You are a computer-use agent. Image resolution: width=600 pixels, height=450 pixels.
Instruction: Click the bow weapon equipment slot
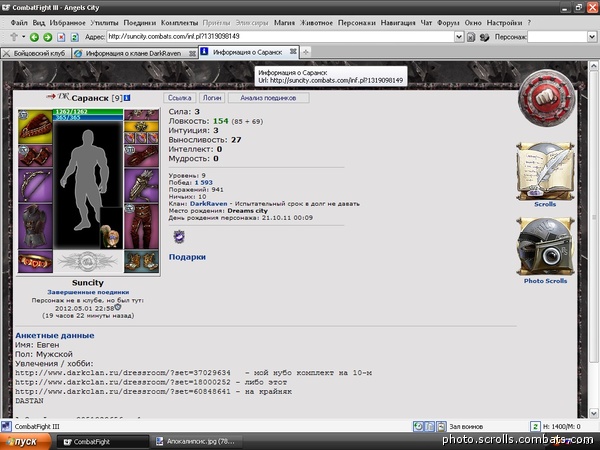[x=35, y=186]
